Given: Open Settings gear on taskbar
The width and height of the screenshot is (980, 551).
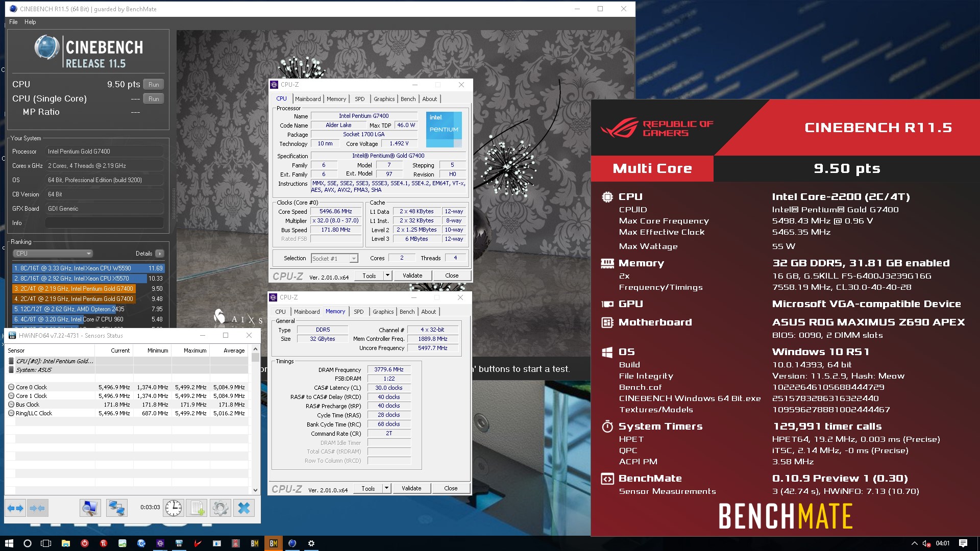Looking at the screenshot, I should click(311, 543).
